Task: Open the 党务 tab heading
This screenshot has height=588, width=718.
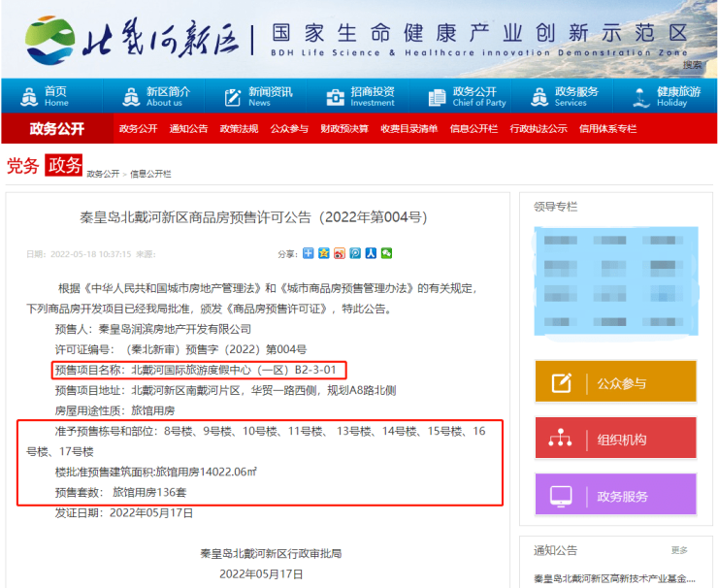Action: pyautogui.click(x=22, y=166)
